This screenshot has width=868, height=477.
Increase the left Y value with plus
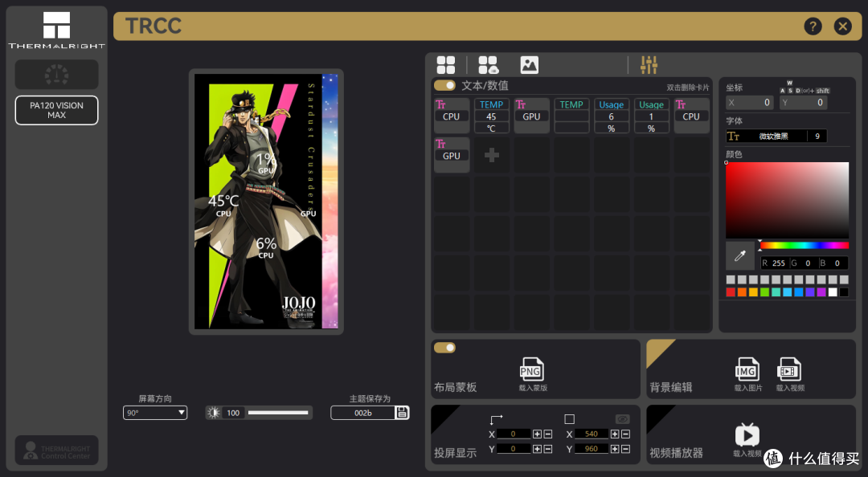[537, 449]
